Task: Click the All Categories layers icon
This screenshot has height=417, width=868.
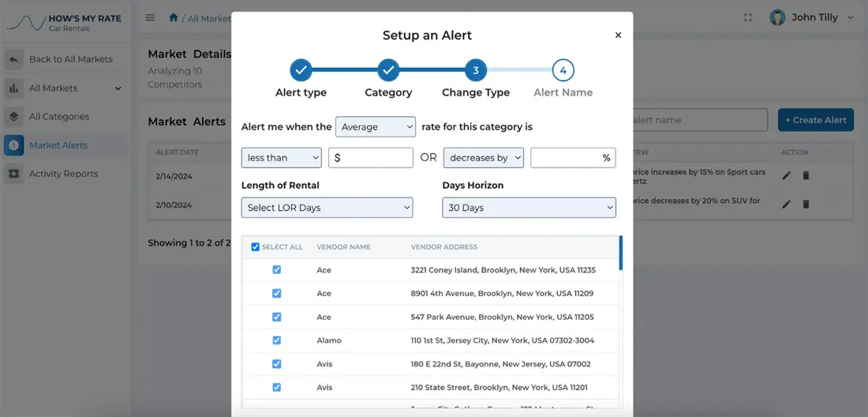Action: 13,117
